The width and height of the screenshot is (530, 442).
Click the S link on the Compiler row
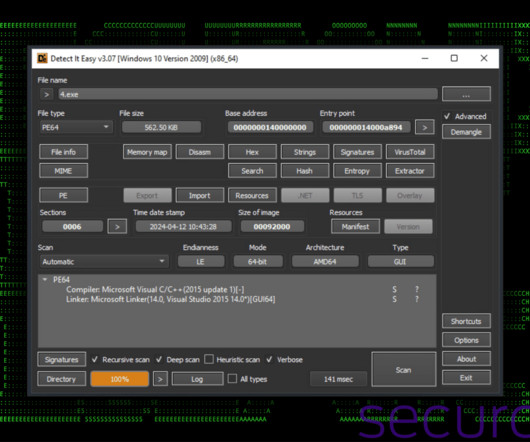[394, 290]
